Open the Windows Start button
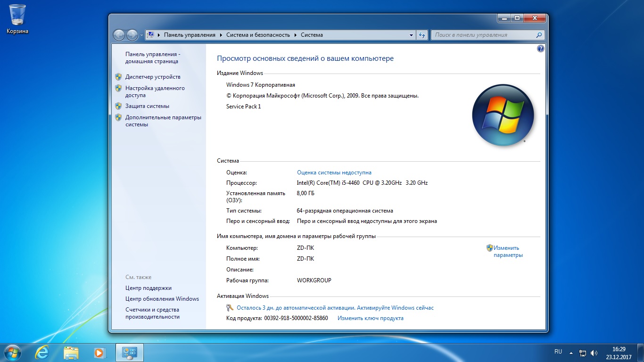The width and height of the screenshot is (644, 362). 12,352
